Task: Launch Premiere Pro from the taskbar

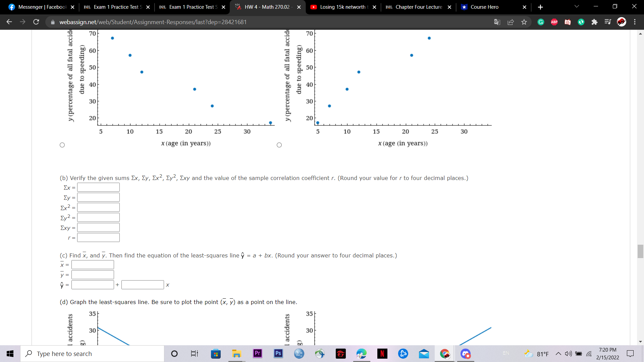Action: (x=257, y=354)
